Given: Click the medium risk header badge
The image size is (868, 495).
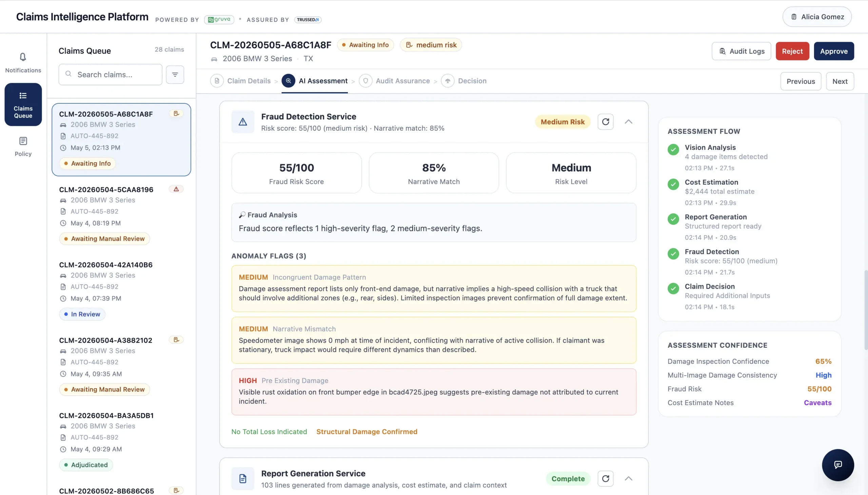Looking at the screenshot, I should click(x=431, y=45).
